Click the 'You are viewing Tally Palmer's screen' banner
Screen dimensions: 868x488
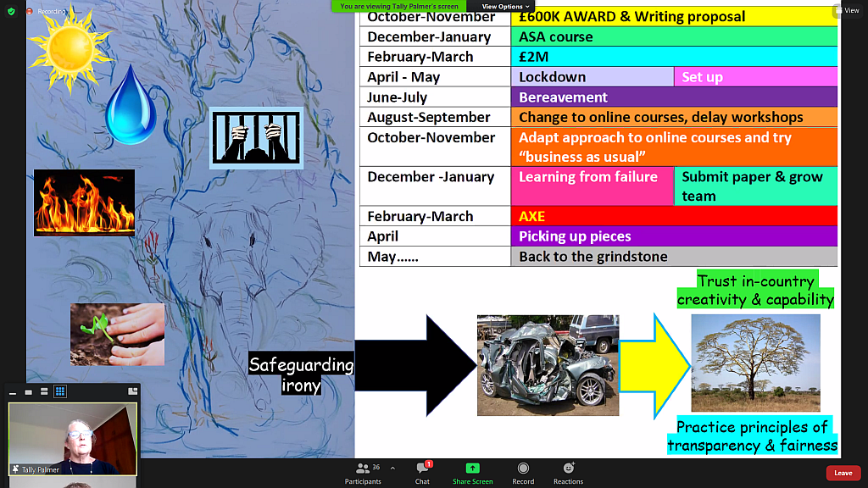[x=398, y=6]
